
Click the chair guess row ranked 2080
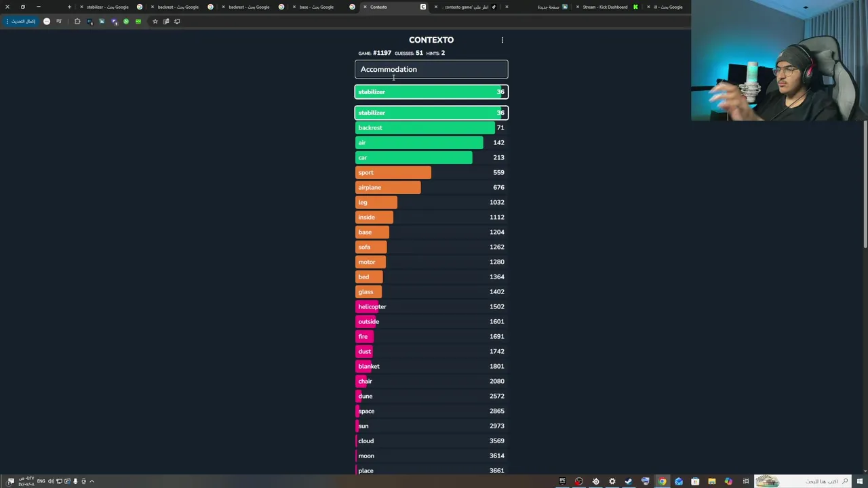point(431,381)
